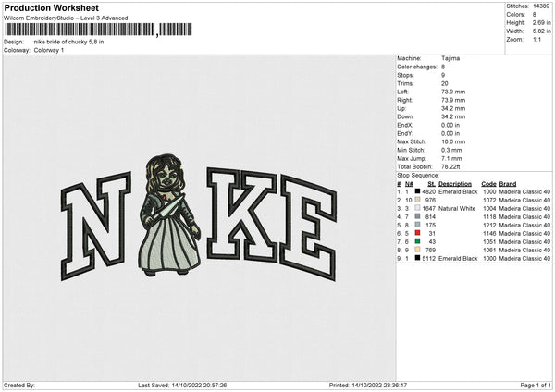Viewport: 555px width, 392px height.
Task: Click the 'Page 1 of 1' footer text
Action: [536, 385]
